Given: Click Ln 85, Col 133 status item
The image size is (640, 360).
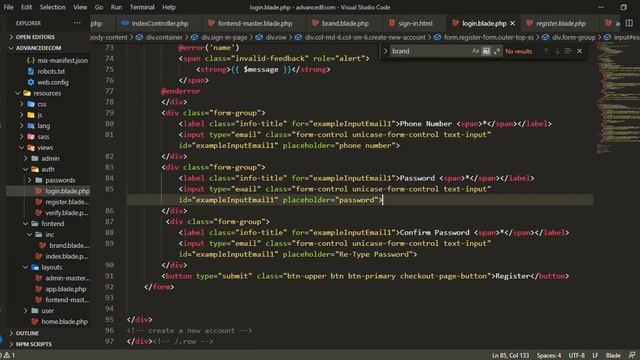Looking at the screenshot, I should coord(510,356).
